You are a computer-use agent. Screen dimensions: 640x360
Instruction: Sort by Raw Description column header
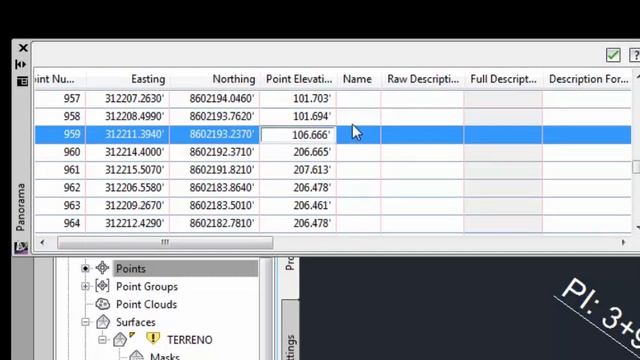422,79
